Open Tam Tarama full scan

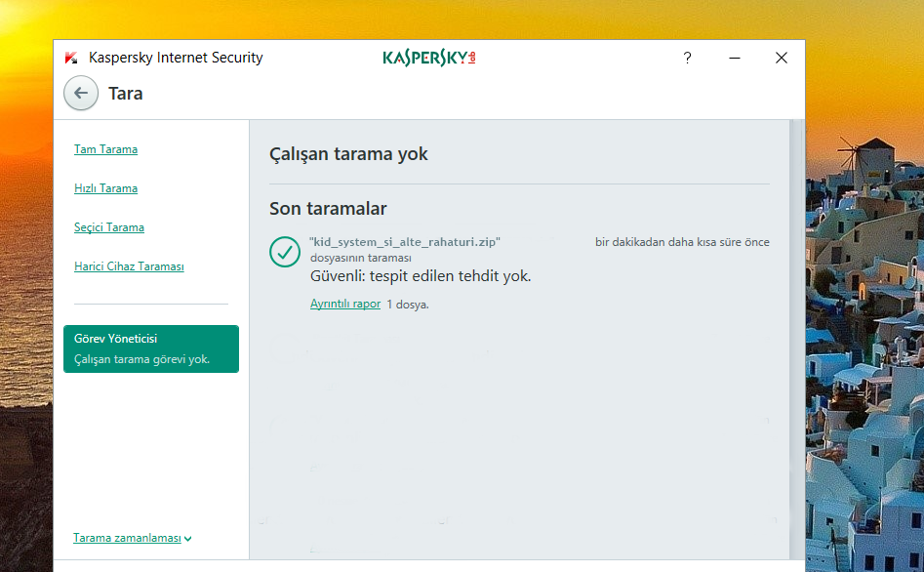[106, 149]
